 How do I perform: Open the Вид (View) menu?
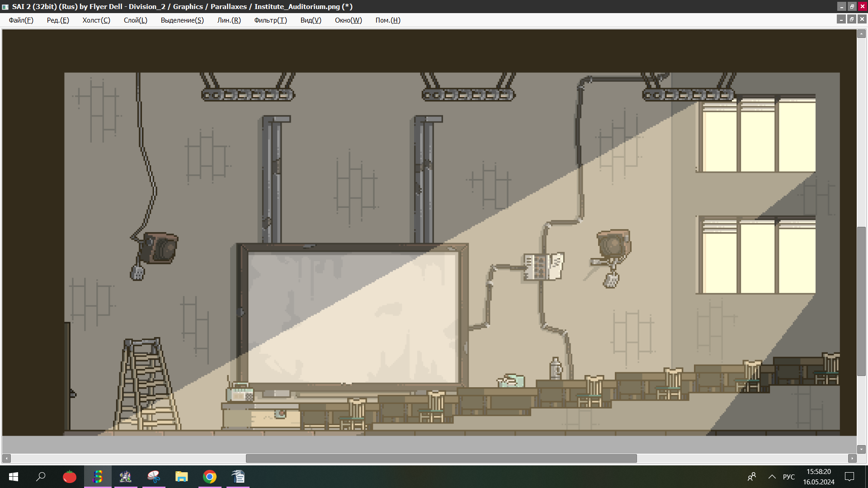311,20
